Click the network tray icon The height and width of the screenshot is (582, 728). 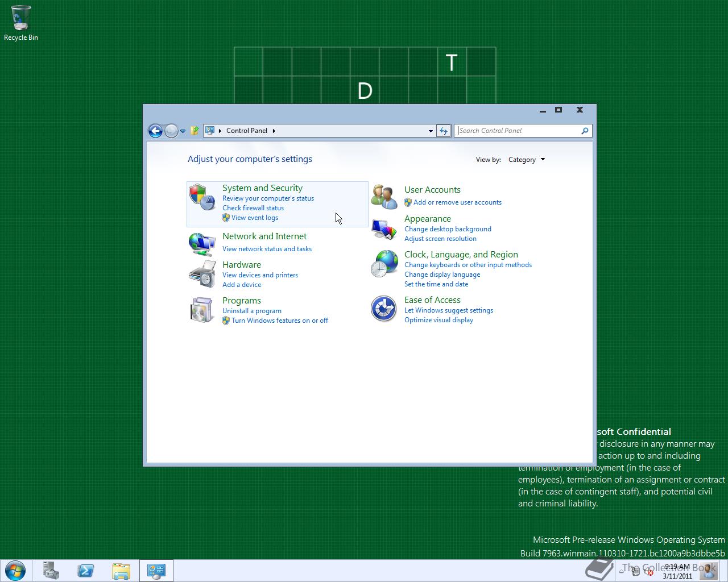tap(636, 572)
